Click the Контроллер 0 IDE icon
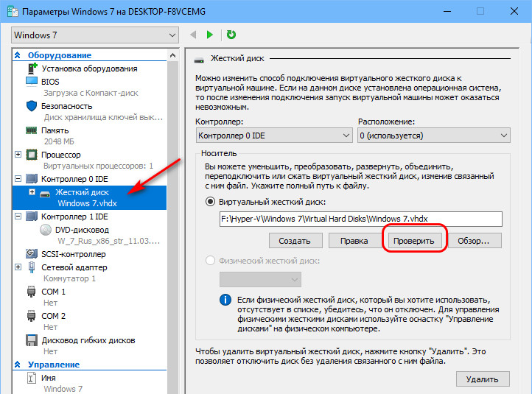Image resolution: width=532 pixels, height=394 pixels. pyautogui.click(x=32, y=179)
